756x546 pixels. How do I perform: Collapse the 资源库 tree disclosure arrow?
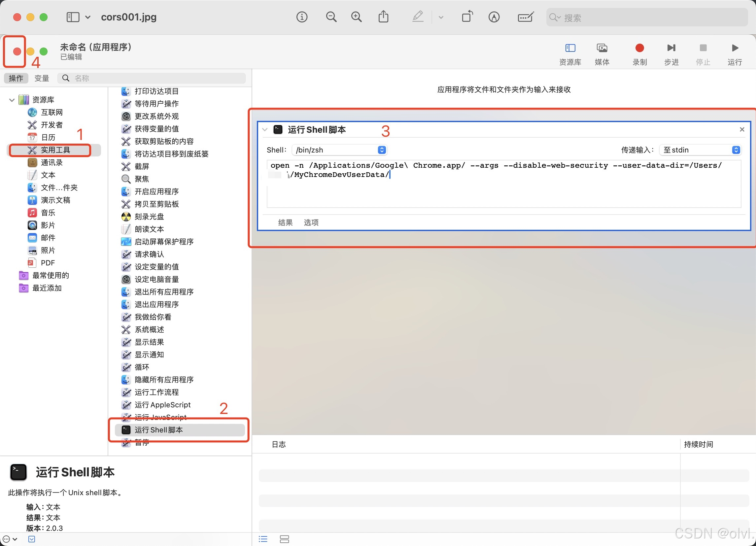(x=12, y=100)
